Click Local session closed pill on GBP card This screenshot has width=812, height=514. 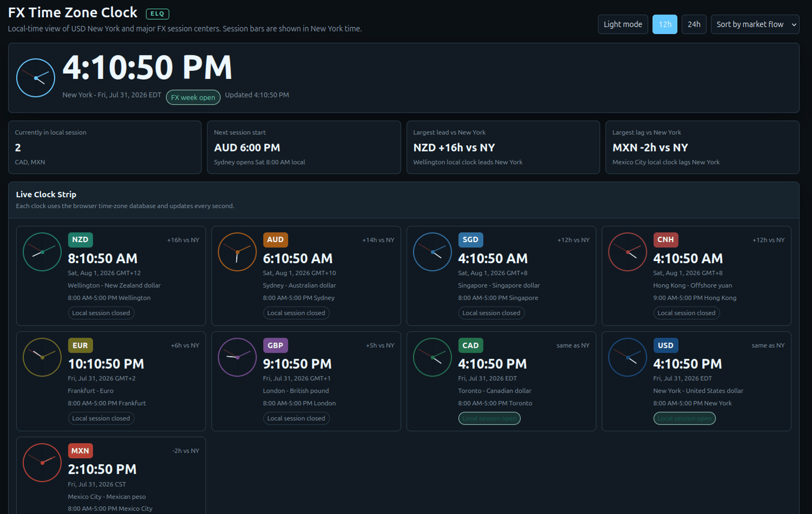296,419
